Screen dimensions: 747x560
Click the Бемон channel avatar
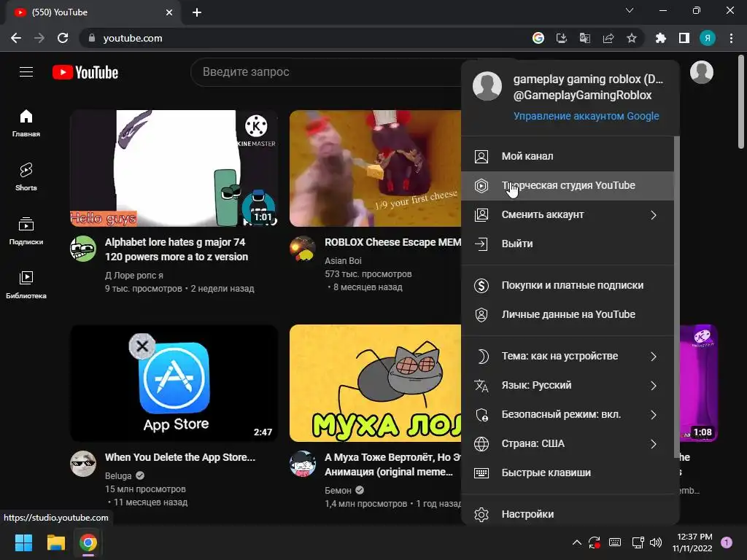pos(303,464)
